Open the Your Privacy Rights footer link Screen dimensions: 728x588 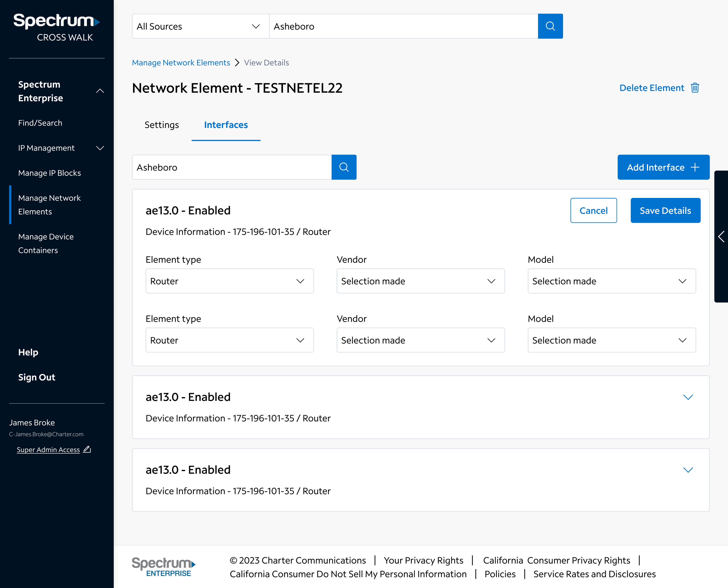pyautogui.click(x=424, y=561)
